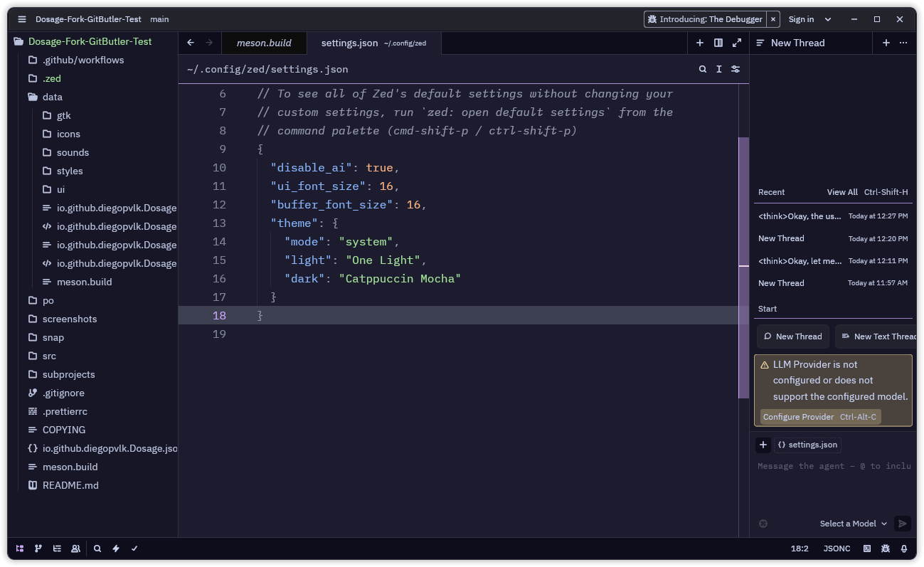Toggle the project panel in status bar
The image size is (924, 567).
(20, 549)
